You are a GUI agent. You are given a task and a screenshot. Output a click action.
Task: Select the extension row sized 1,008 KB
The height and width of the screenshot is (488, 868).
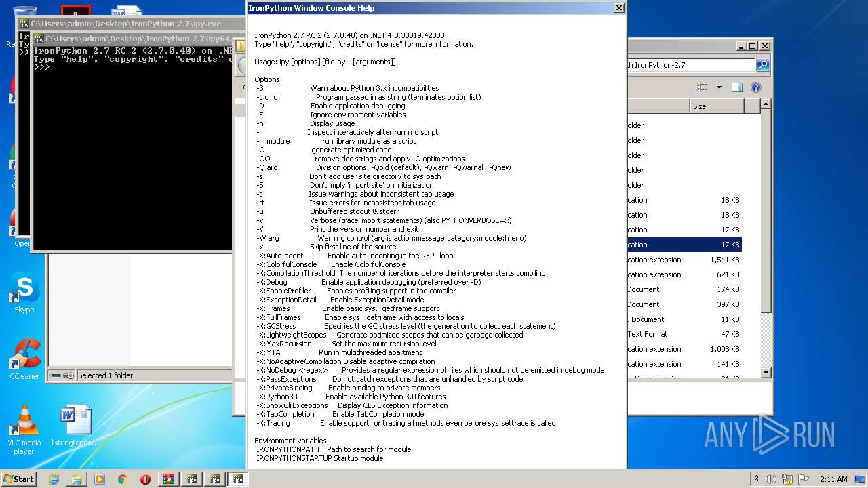684,349
